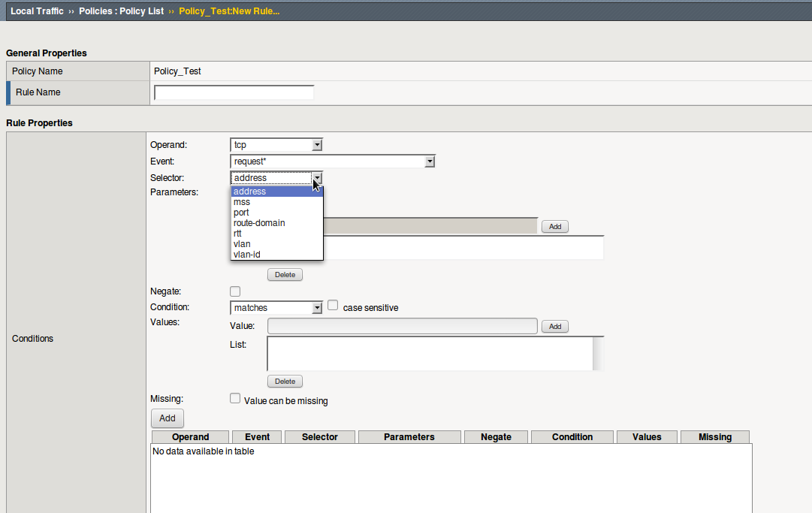
Task: Open Policy List breadcrumb link
Action: (121, 11)
